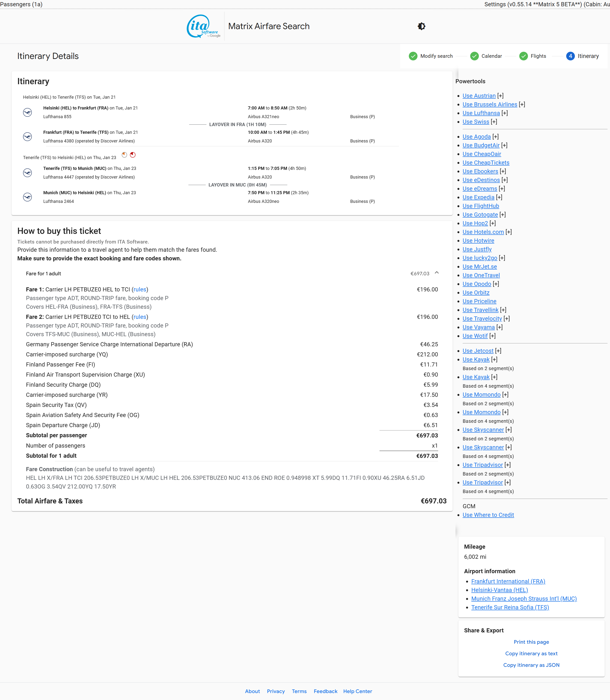Image resolution: width=610 pixels, height=700 pixels.
Task: Expand [+] options next to Use Expedia
Action: (x=499, y=197)
